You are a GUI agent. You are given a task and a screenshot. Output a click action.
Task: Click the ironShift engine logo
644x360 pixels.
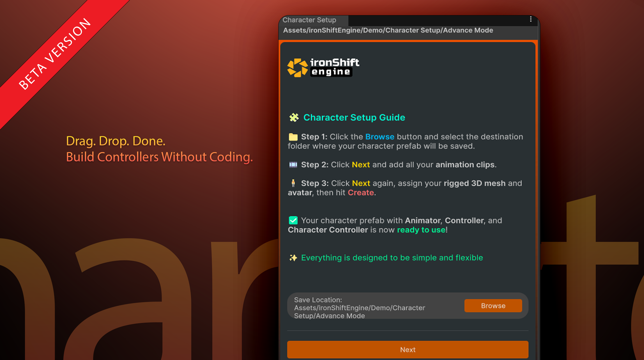[323, 67]
